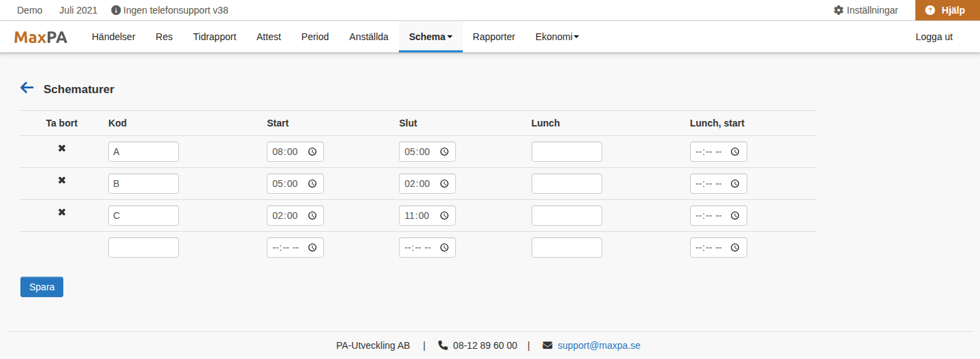This screenshot has width=980, height=359.
Task: Delete row C with the X icon
Action: 62,212
